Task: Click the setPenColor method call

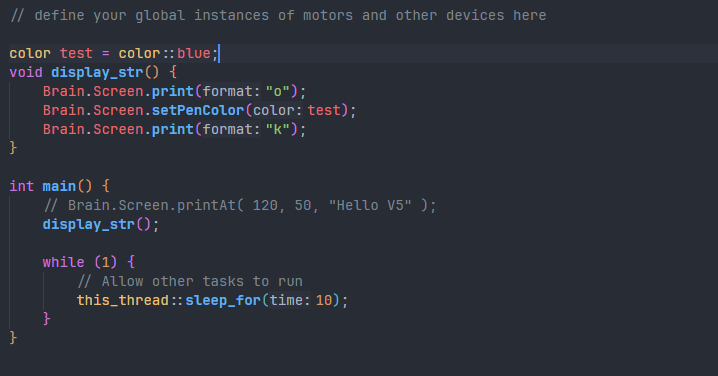Action: point(198,110)
